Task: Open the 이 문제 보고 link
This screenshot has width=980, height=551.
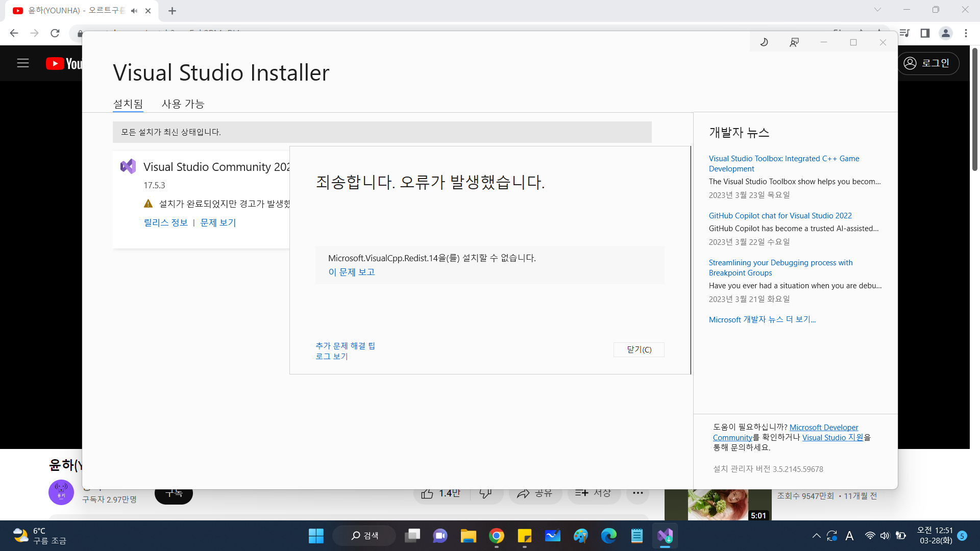Action: coord(351,272)
